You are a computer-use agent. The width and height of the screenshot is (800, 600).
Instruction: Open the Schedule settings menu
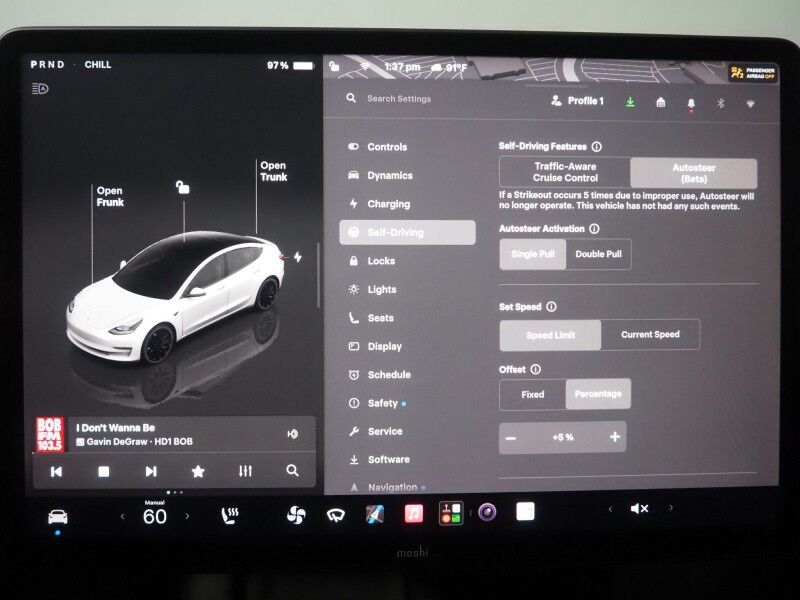click(380, 375)
